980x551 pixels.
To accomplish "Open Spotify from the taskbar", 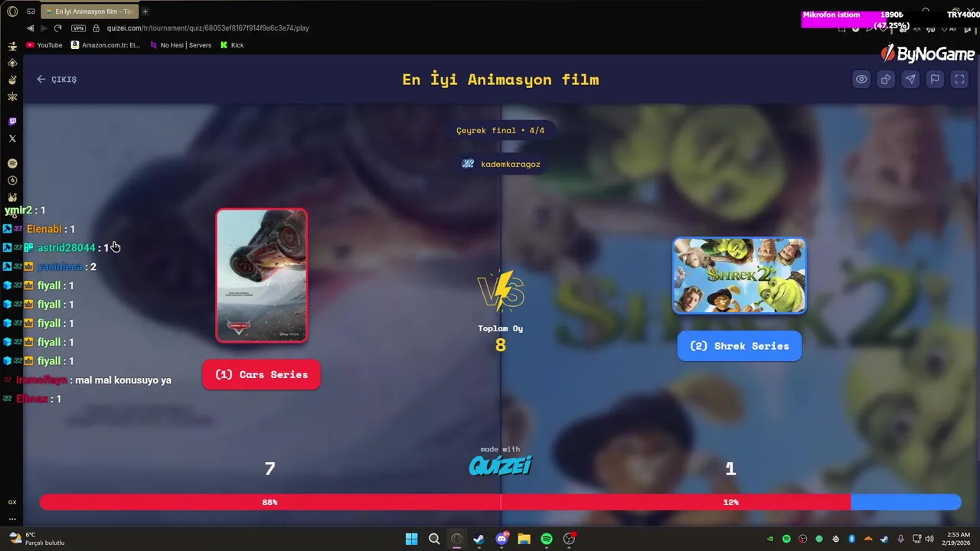I will 547,539.
